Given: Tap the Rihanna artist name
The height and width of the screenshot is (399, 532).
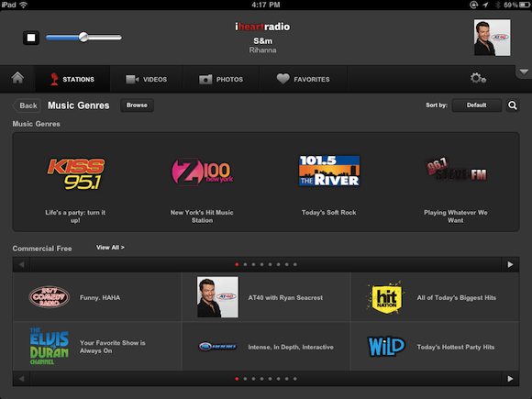Looking at the screenshot, I should [x=262, y=50].
